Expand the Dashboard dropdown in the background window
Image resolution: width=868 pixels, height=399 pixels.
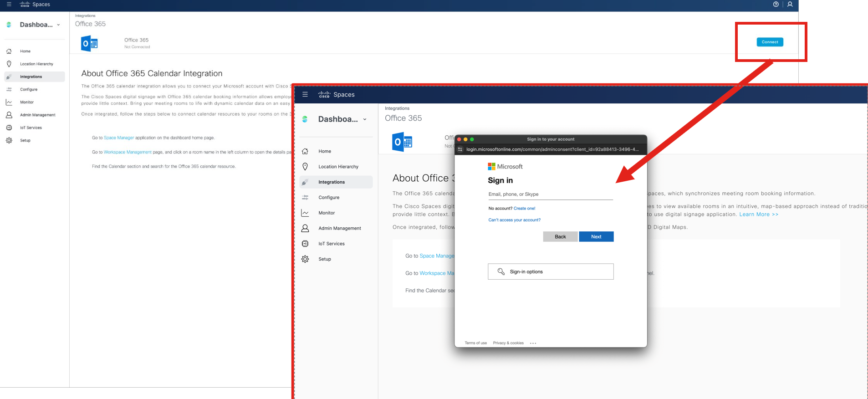point(58,25)
